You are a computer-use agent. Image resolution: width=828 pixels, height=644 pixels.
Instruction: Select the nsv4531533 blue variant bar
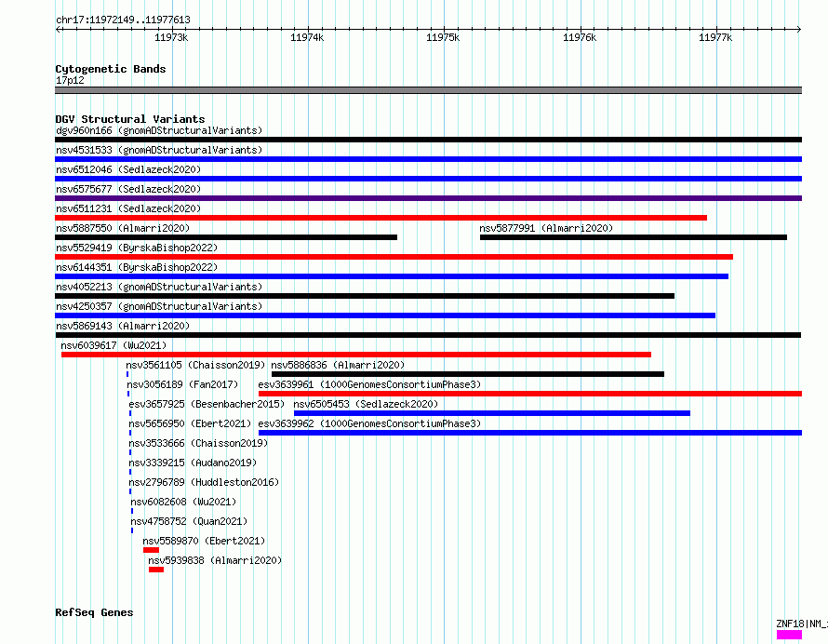coord(428,159)
